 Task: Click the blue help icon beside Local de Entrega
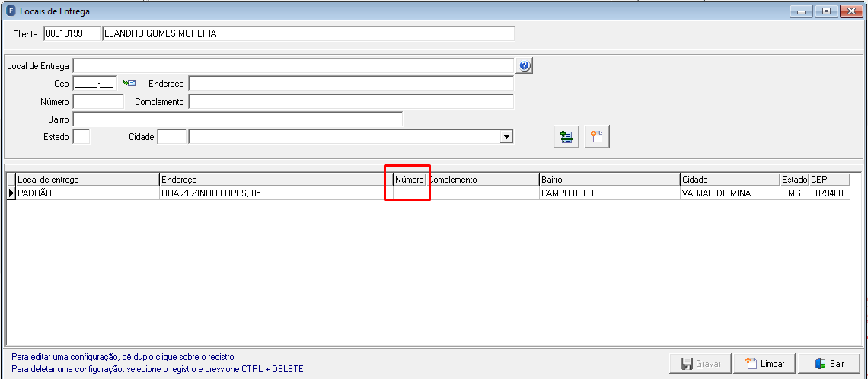pyautogui.click(x=525, y=66)
